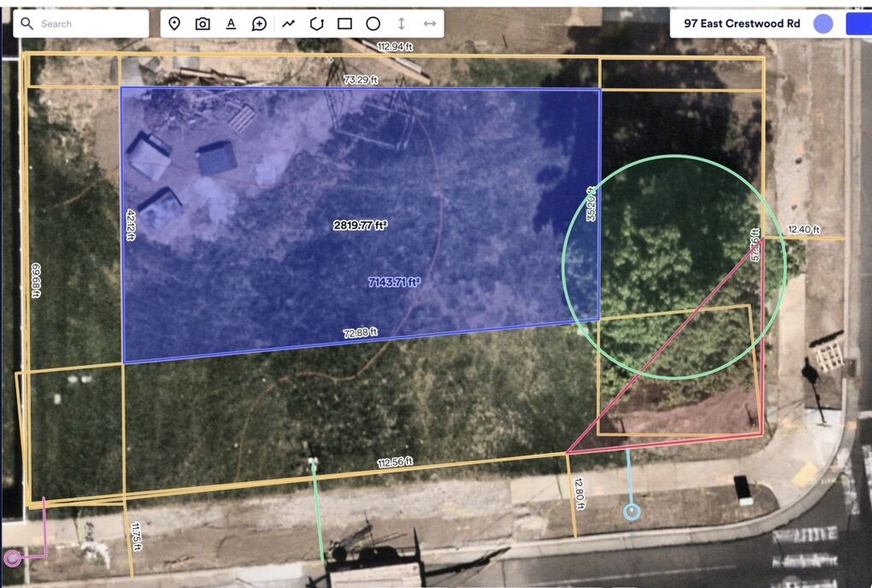Click the purple user avatar circle

(822, 24)
